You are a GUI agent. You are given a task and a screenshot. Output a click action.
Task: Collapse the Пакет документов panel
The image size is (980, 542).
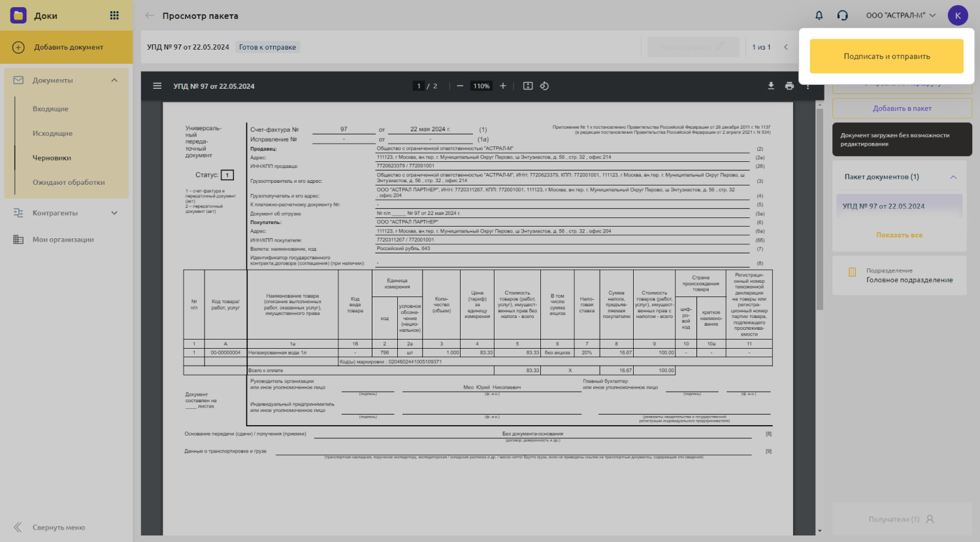[x=953, y=177]
